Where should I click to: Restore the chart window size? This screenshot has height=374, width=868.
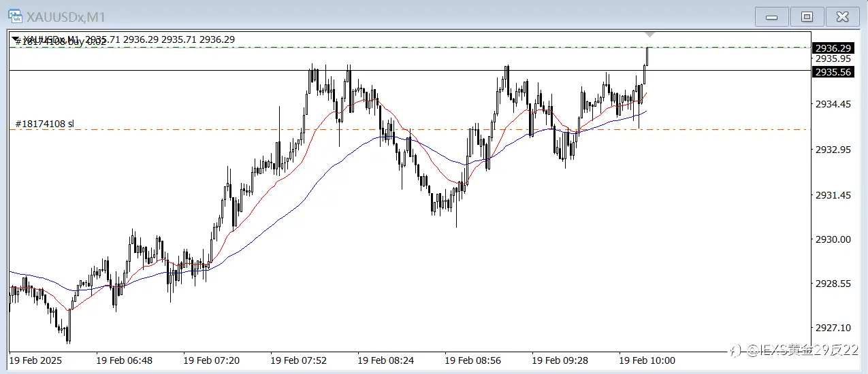coord(807,17)
